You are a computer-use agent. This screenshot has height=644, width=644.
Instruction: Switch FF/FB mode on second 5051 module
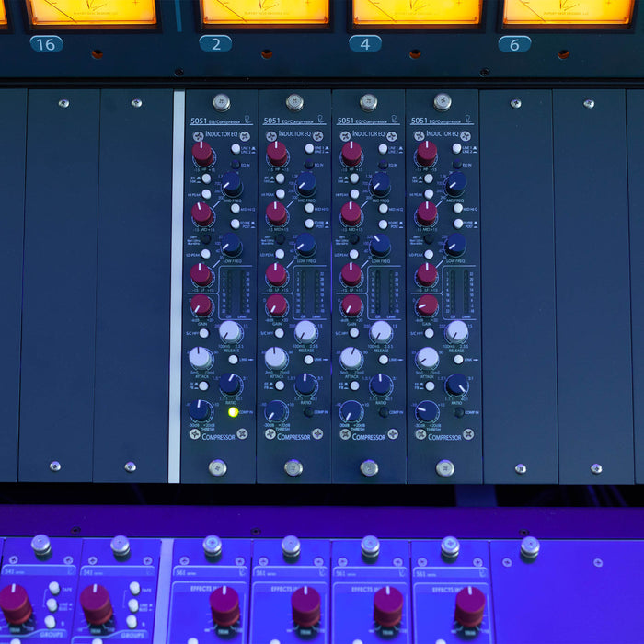(x=280, y=385)
